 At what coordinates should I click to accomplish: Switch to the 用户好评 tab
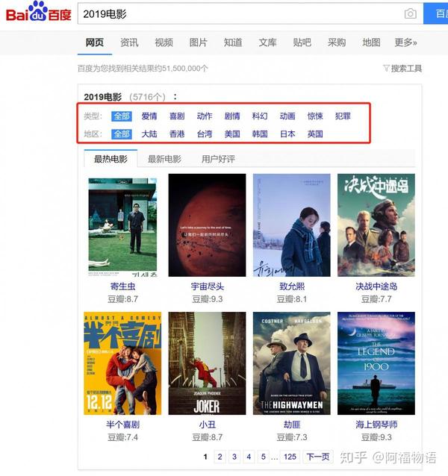[218, 159]
